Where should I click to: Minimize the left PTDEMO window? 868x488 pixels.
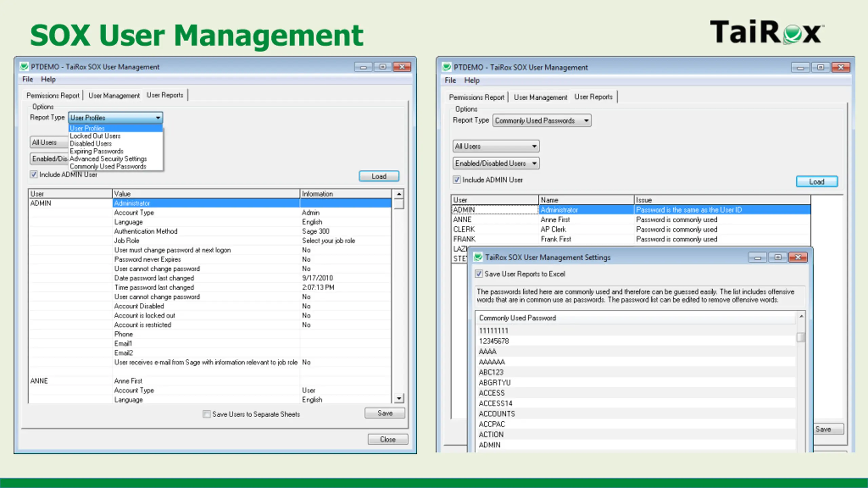pyautogui.click(x=363, y=67)
